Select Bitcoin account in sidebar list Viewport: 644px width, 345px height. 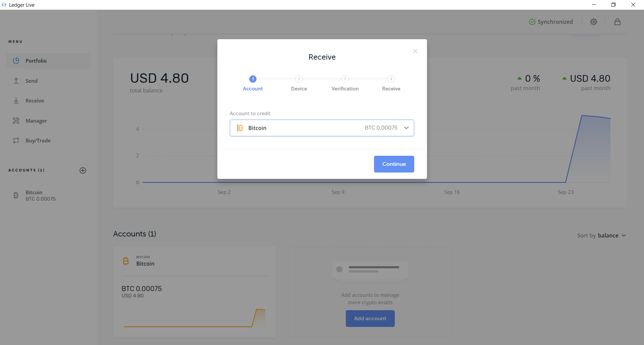pos(48,196)
